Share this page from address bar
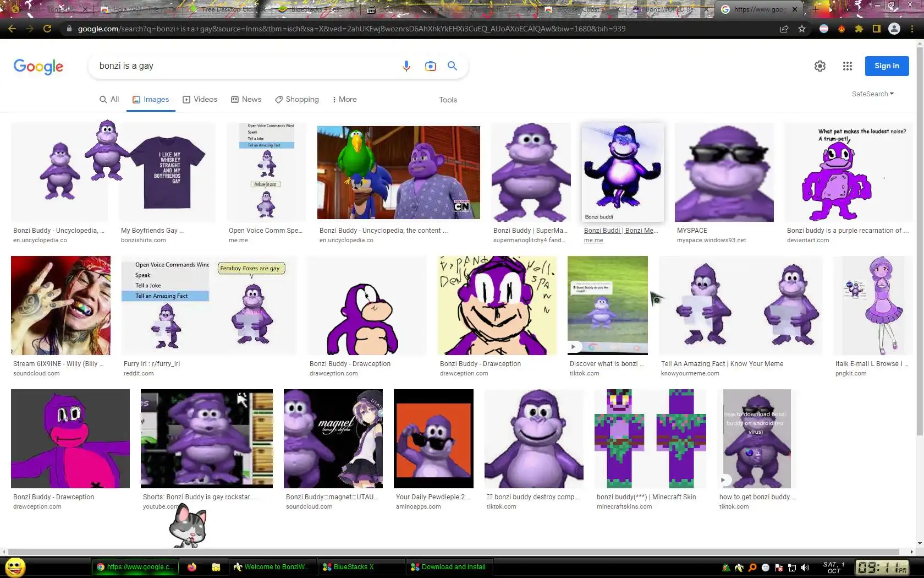The height and width of the screenshot is (578, 924). tap(784, 29)
